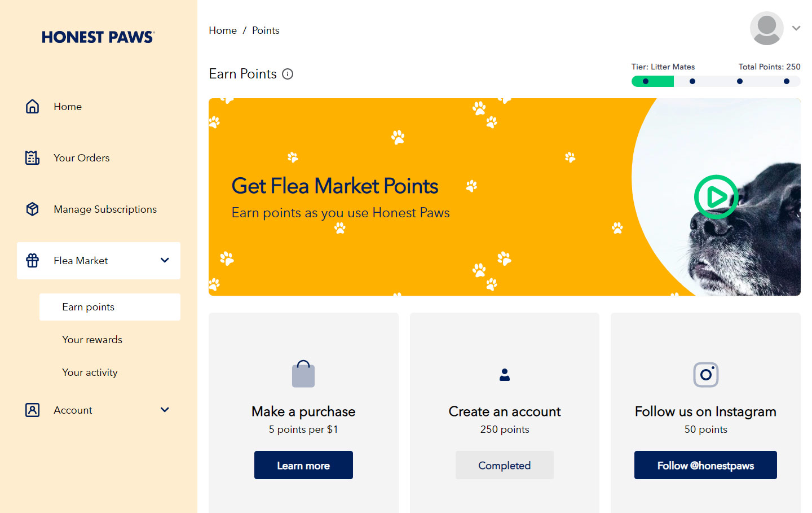
Task: Click the Follow @honestpaws button
Action: click(x=705, y=465)
